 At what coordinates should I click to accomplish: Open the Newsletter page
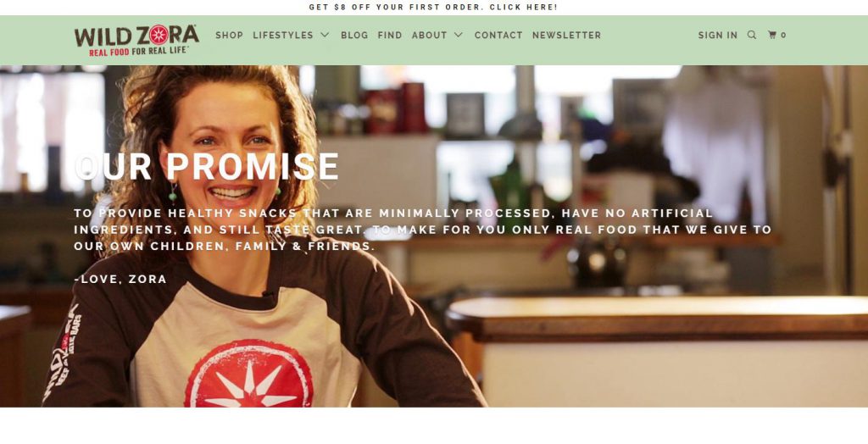(566, 35)
